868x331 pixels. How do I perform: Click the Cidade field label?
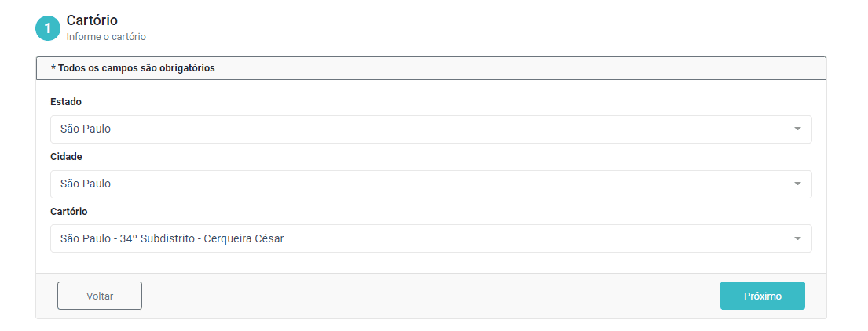tap(66, 156)
